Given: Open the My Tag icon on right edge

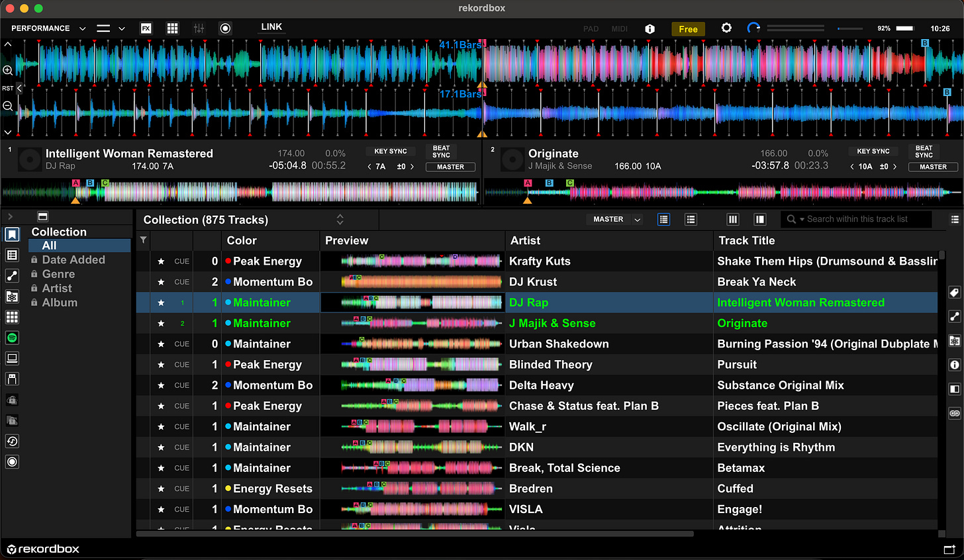Looking at the screenshot, I should (954, 293).
